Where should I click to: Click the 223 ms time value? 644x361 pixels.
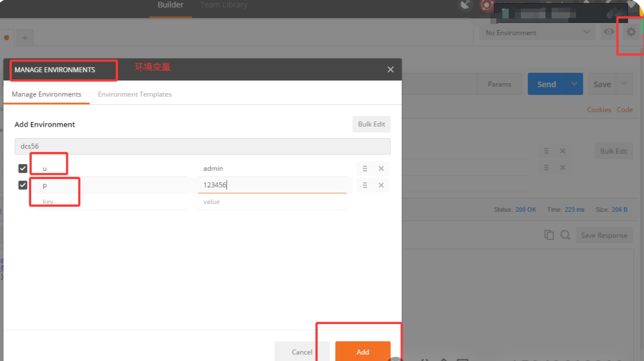coord(575,210)
